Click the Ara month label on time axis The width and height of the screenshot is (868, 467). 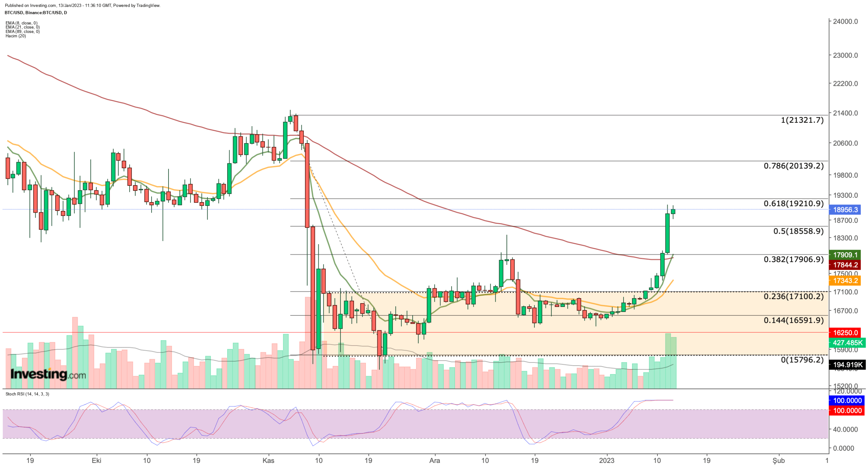tap(435, 460)
